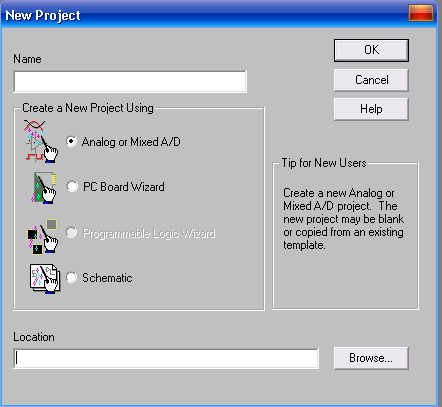Browse for a project location
The height and width of the screenshot is (407, 442).
371,358
